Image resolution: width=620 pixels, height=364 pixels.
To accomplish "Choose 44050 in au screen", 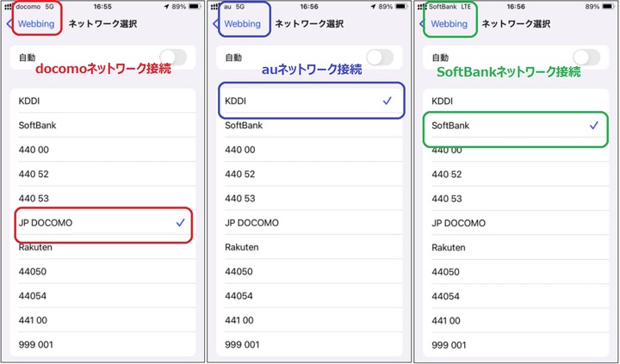I will tap(309, 272).
